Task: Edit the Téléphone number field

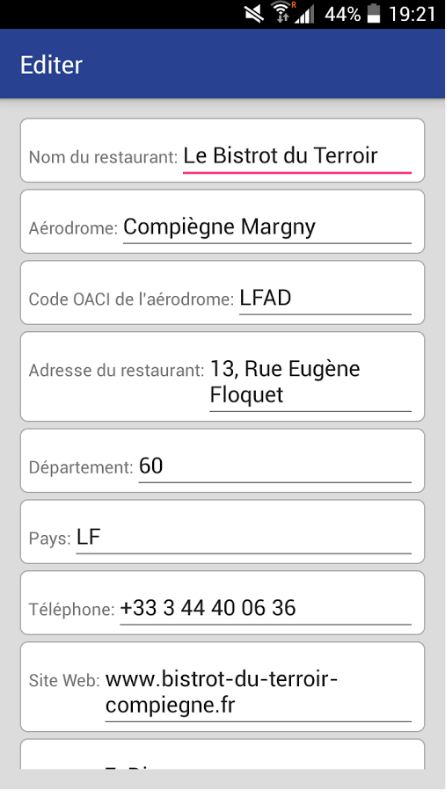Action: pyautogui.click(x=266, y=608)
